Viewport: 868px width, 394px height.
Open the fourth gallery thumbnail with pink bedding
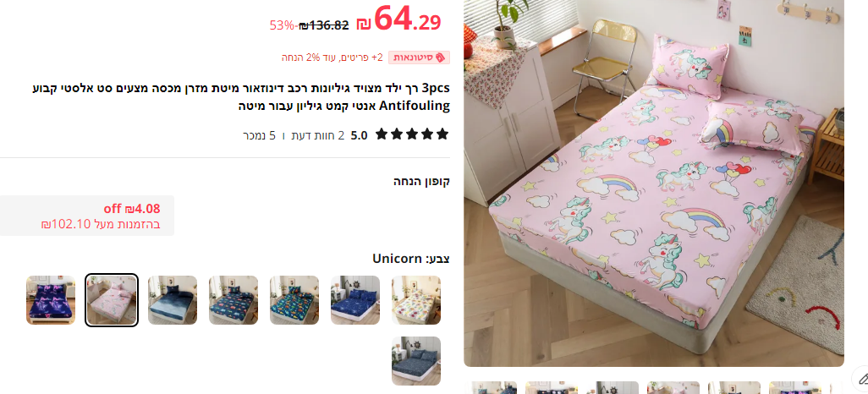[673, 387]
